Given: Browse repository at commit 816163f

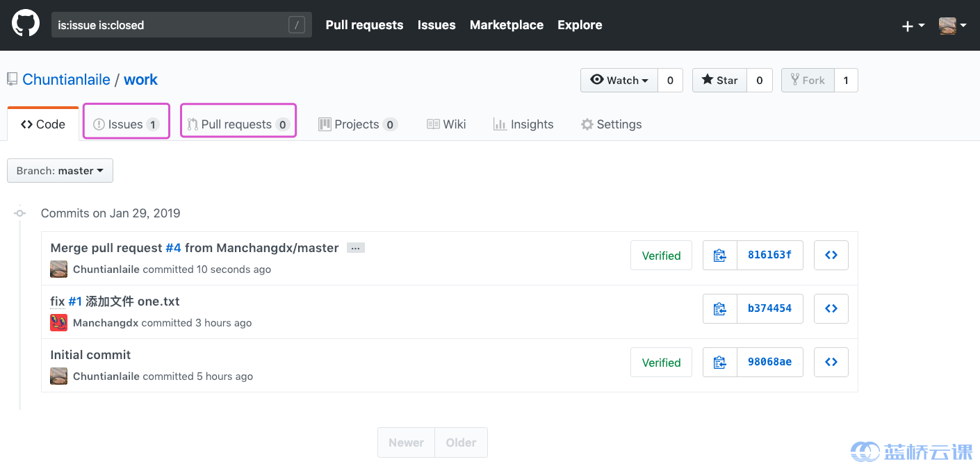Looking at the screenshot, I should coord(831,255).
